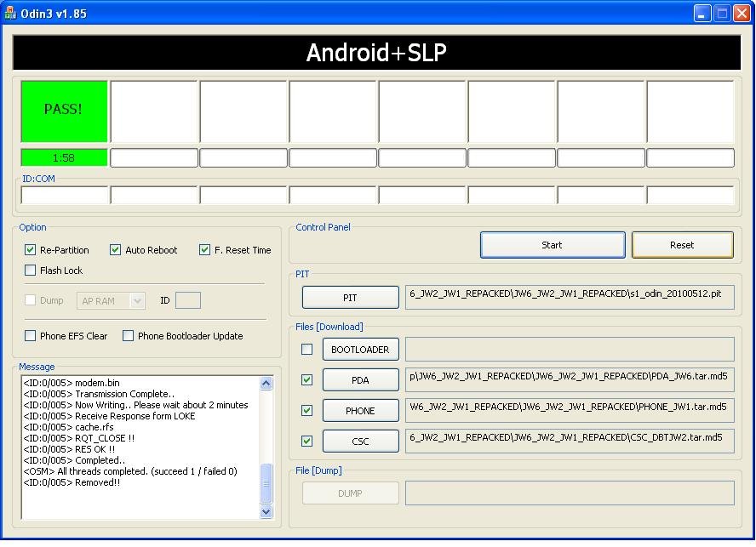
Task: Click the Message log scroll up arrow
Action: [266, 383]
